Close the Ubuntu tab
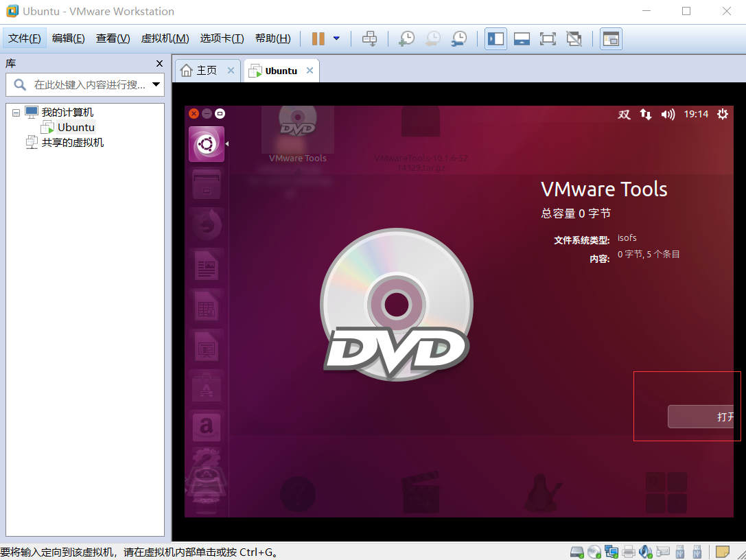Screen dimensions: 746x560 (310, 71)
